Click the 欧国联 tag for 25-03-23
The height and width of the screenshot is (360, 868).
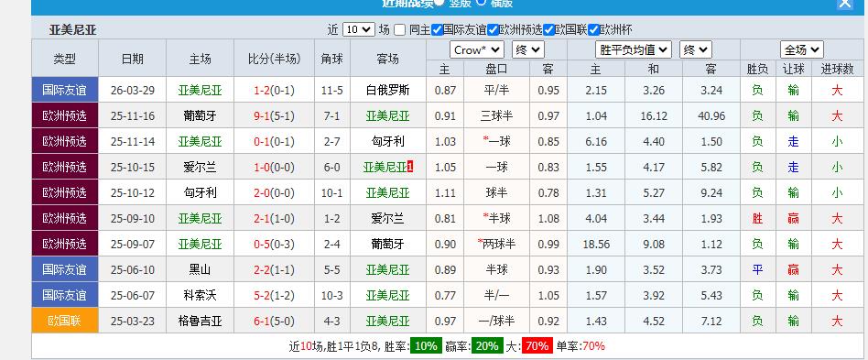[x=65, y=321]
